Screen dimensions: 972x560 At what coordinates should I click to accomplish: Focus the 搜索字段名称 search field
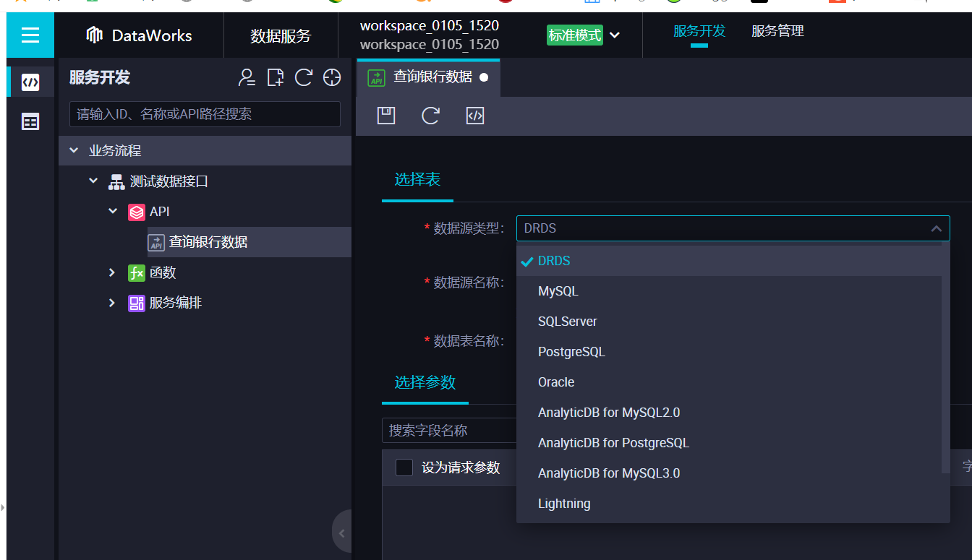450,431
